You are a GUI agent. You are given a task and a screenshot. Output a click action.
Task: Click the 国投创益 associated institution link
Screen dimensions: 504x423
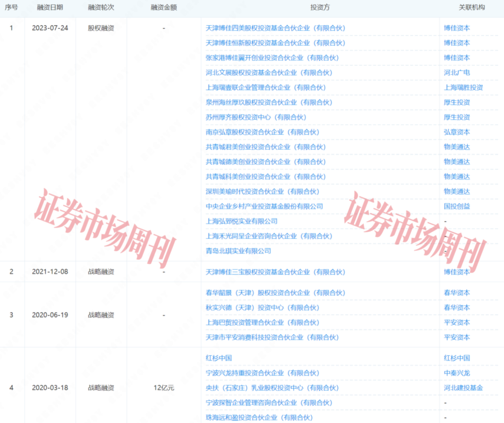pyautogui.click(x=456, y=206)
